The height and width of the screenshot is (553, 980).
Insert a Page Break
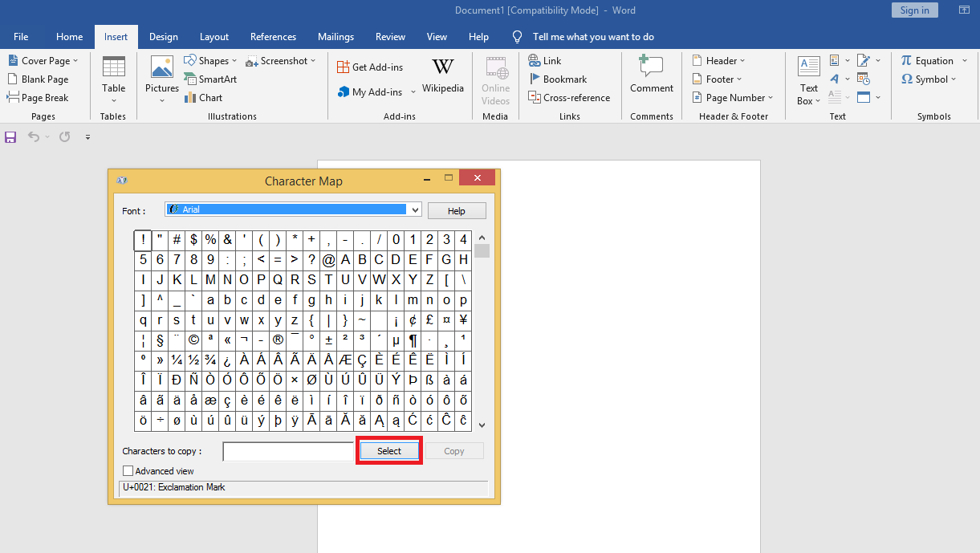coord(38,98)
